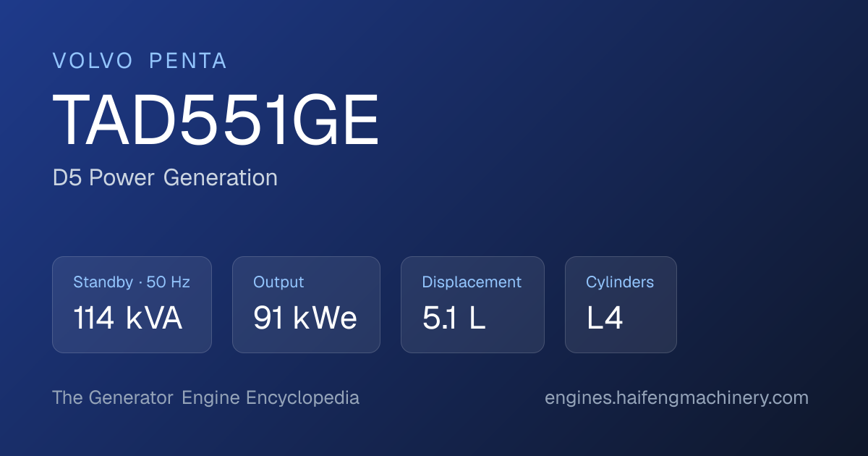Click the Standby · 50 Hz label
868x456 pixels.
tap(132, 282)
